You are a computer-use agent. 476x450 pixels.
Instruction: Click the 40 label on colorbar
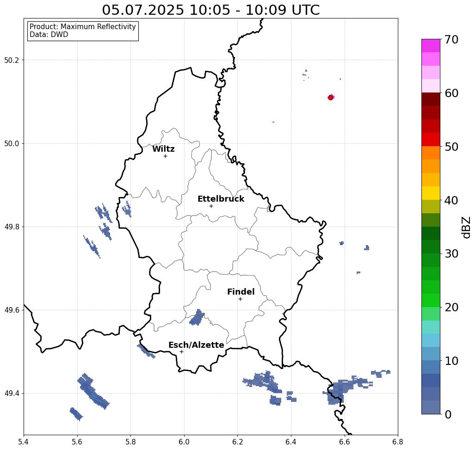click(x=451, y=200)
